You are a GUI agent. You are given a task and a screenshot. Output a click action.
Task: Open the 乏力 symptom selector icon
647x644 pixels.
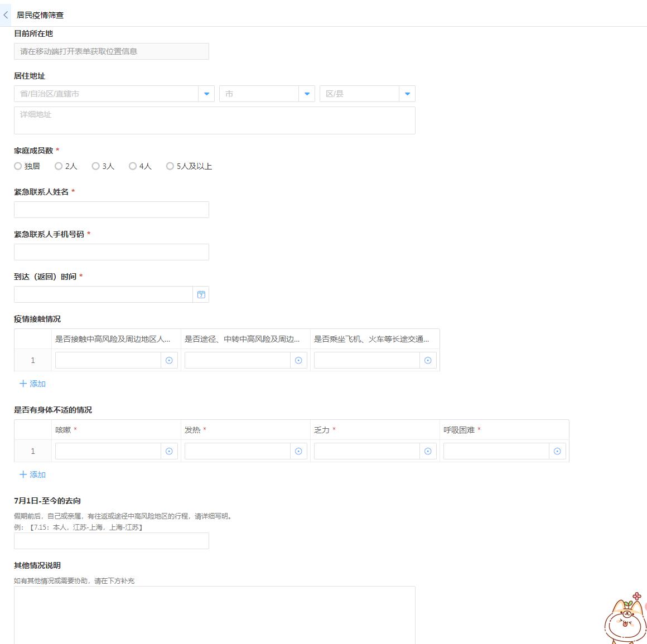tap(428, 451)
